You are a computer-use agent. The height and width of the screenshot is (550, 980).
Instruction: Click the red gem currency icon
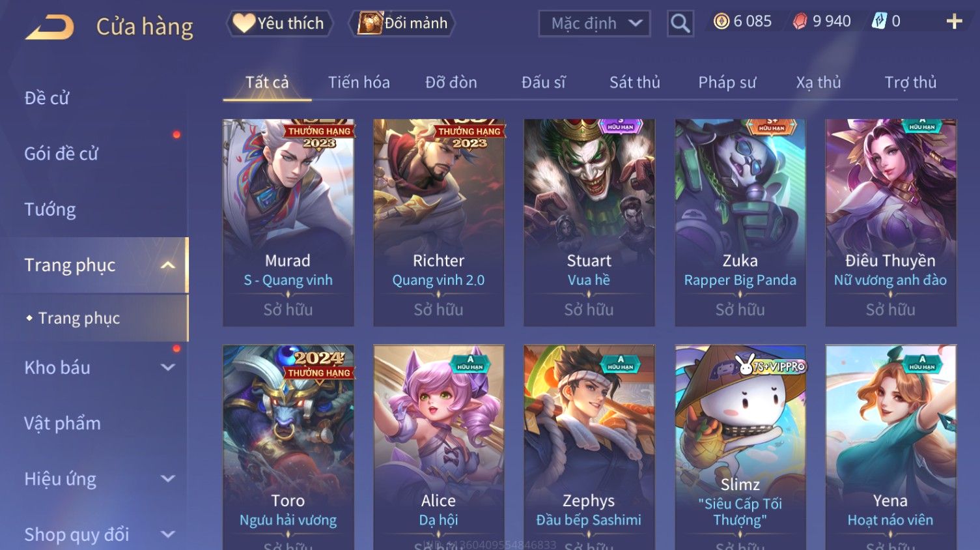pos(800,22)
